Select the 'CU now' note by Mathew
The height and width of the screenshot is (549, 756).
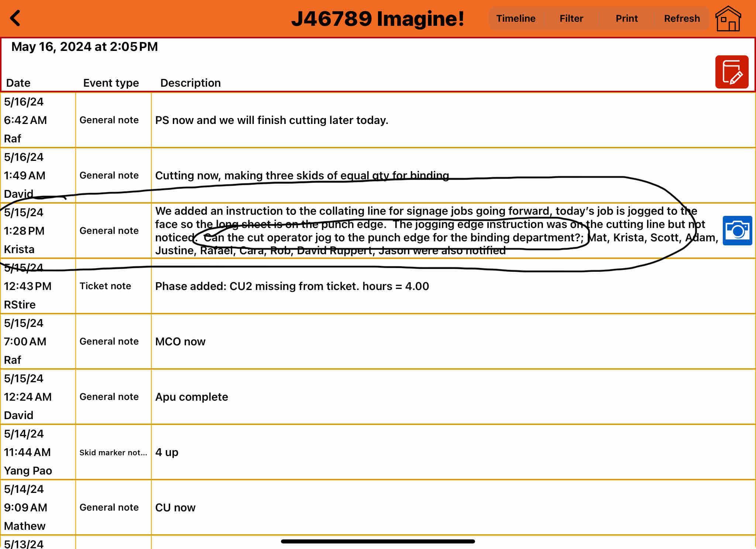click(175, 508)
